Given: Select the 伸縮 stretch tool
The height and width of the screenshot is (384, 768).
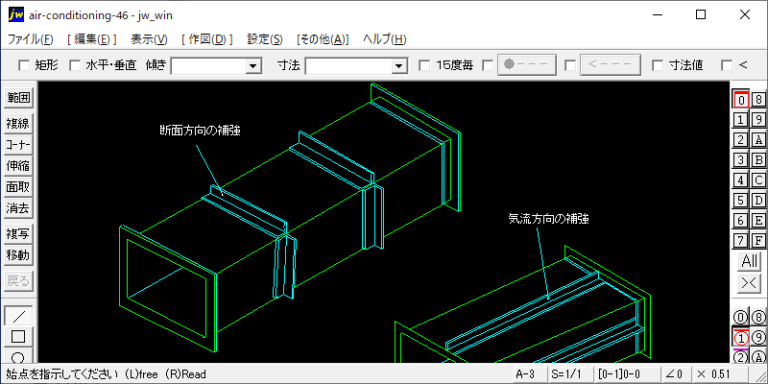Looking at the screenshot, I should point(18,166).
